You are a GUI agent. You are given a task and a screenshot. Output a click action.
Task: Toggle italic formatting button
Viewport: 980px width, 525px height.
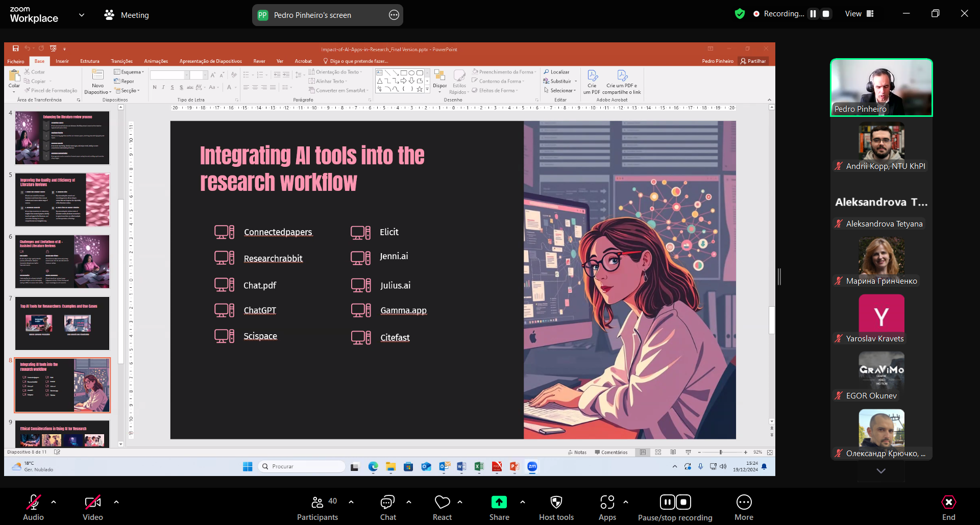[x=163, y=88]
